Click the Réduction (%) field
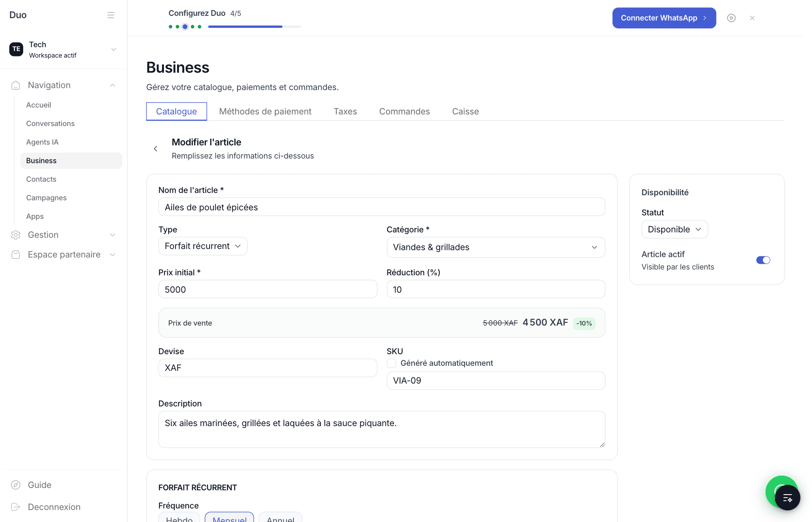 click(496, 289)
